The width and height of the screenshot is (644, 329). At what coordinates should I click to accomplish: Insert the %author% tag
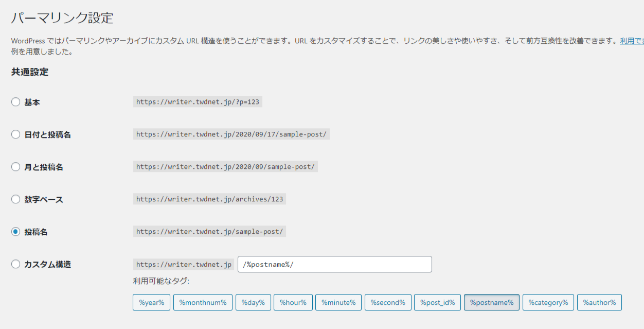click(600, 302)
